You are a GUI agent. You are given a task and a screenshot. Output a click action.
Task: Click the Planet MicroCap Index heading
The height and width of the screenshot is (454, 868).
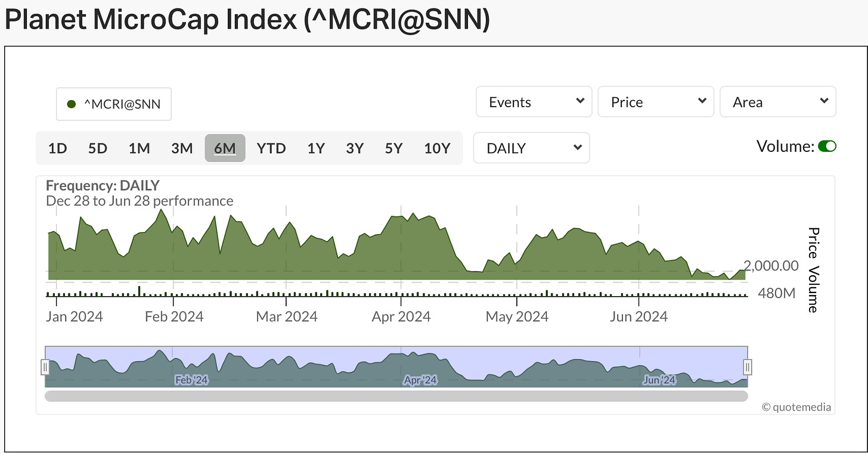247,20
